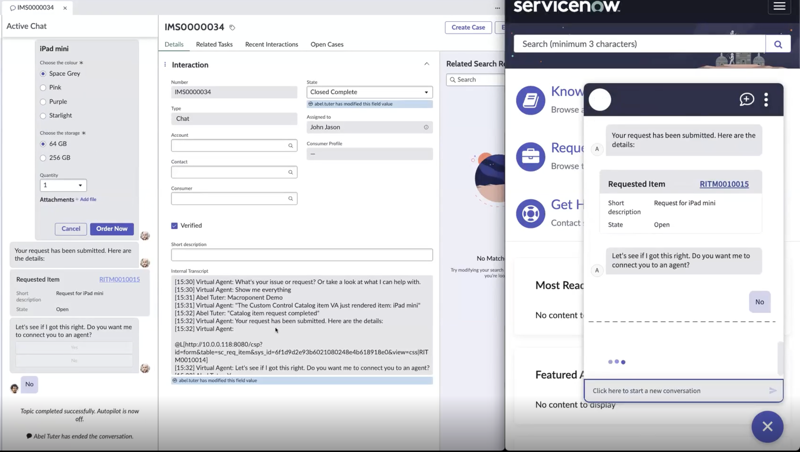
Task: Click the Knowledge book icon
Action: pyautogui.click(x=530, y=100)
